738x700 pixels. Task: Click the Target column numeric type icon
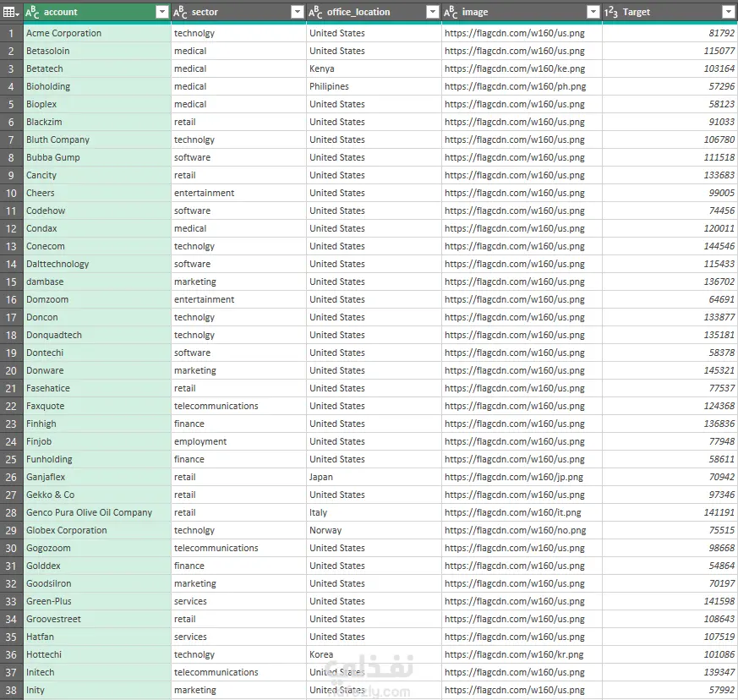(611, 12)
